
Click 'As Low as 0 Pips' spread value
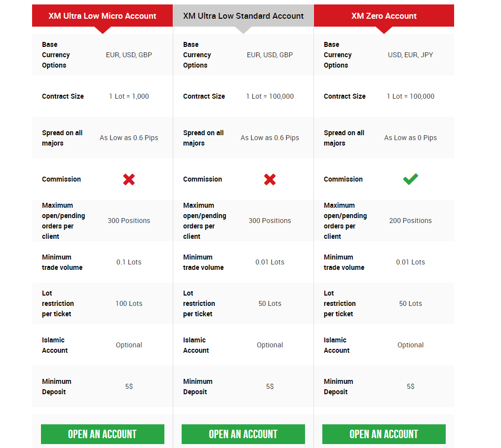pos(410,138)
